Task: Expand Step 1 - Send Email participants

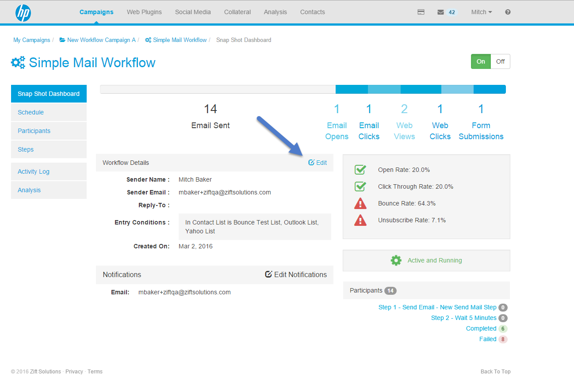Action: (437, 307)
